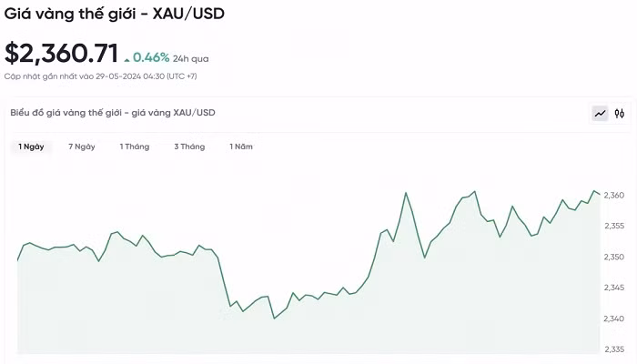Select the "1 Ngày" time range tab
Image resolution: width=637 pixels, height=364 pixels.
pyautogui.click(x=31, y=147)
